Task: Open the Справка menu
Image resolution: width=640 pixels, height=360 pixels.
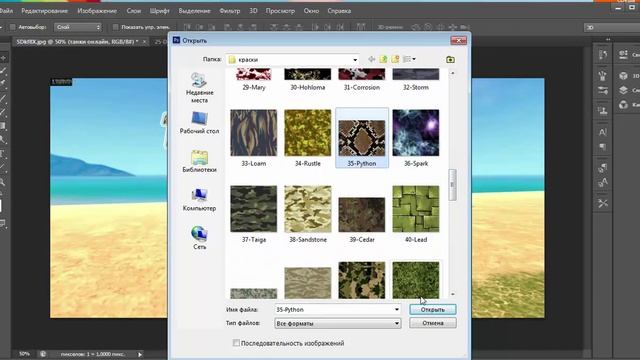Action: [339, 11]
